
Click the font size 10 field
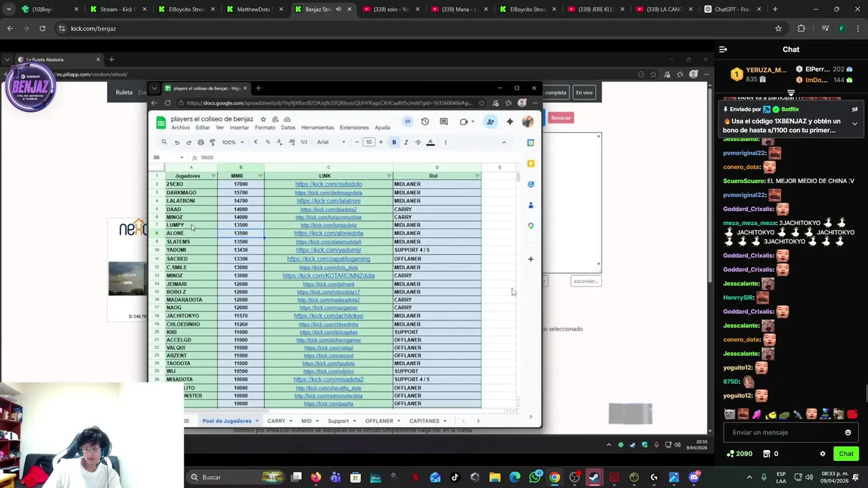point(369,142)
